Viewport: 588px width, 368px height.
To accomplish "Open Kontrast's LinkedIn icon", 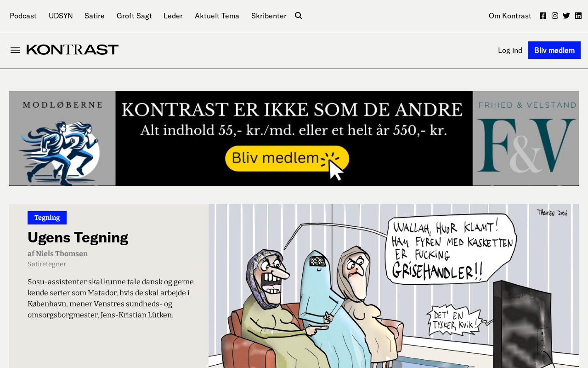I will 578,16.
